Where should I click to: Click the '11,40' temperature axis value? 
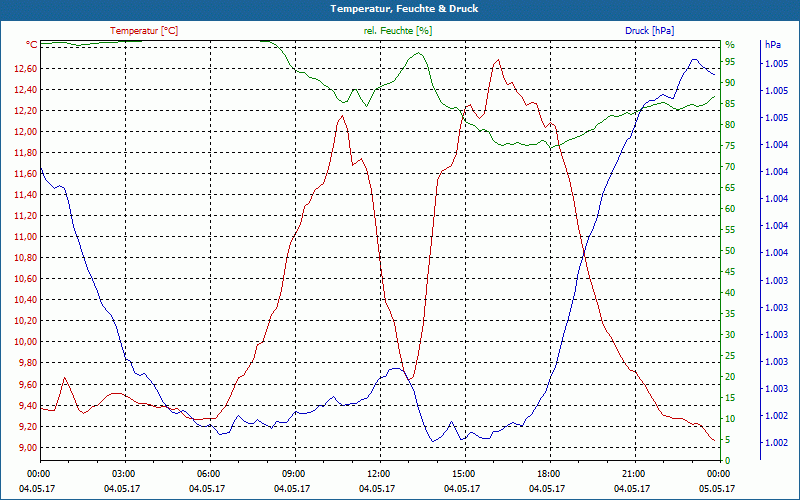click(24, 195)
